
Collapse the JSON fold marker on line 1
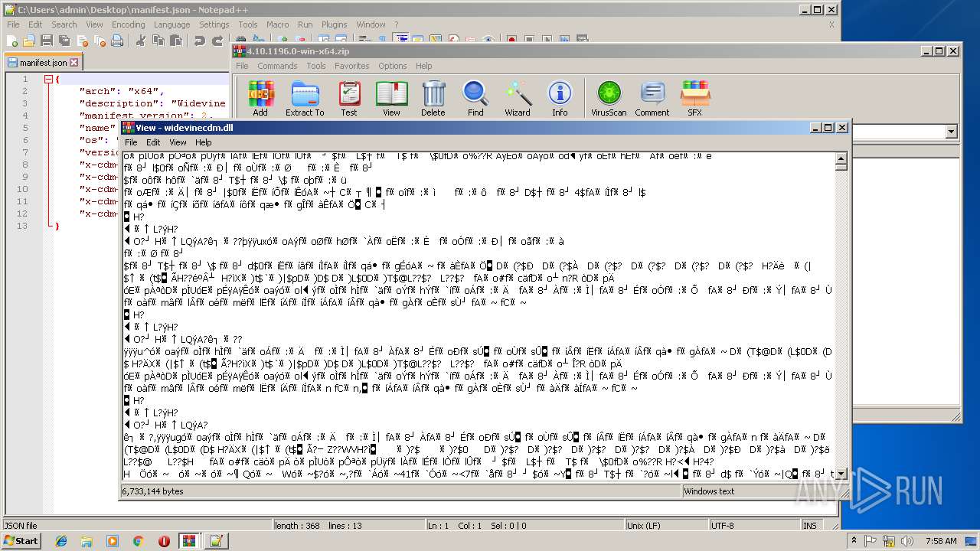point(48,79)
